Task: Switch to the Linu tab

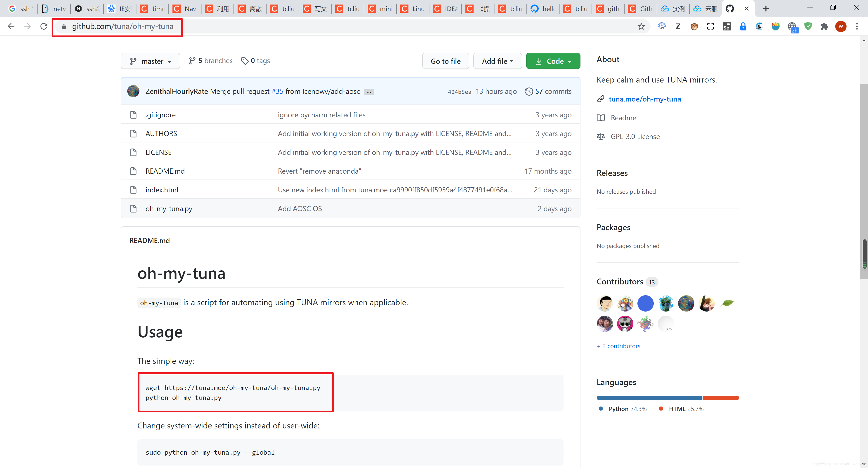Action: click(x=413, y=8)
